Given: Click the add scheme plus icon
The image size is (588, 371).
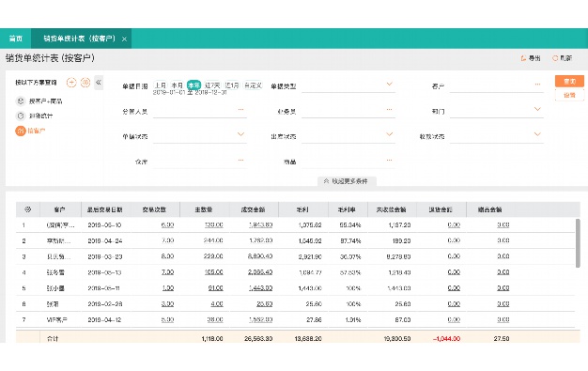Looking at the screenshot, I should [71, 83].
